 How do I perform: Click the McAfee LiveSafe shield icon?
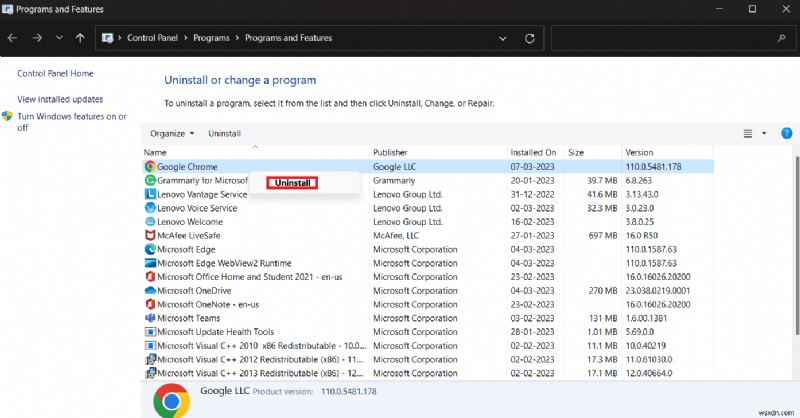[x=150, y=235]
